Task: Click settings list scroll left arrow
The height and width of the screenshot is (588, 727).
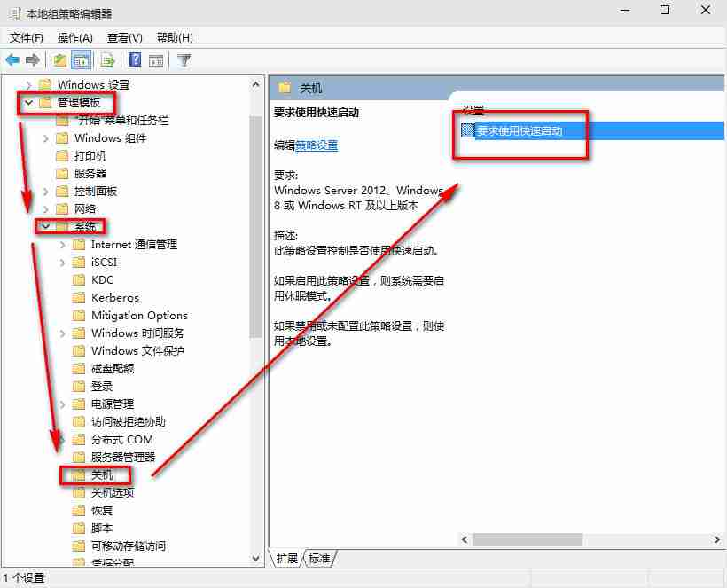Action: tap(465, 539)
